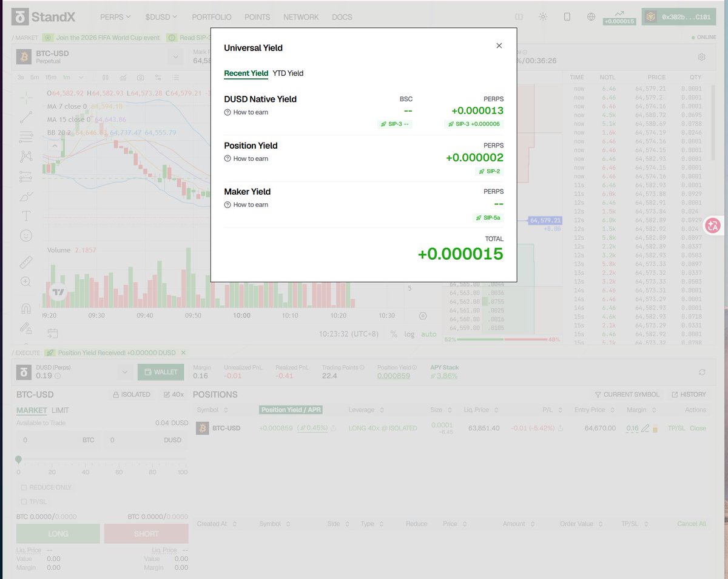Open the emoji icon tool
The image size is (728, 579).
pyautogui.click(x=26, y=235)
